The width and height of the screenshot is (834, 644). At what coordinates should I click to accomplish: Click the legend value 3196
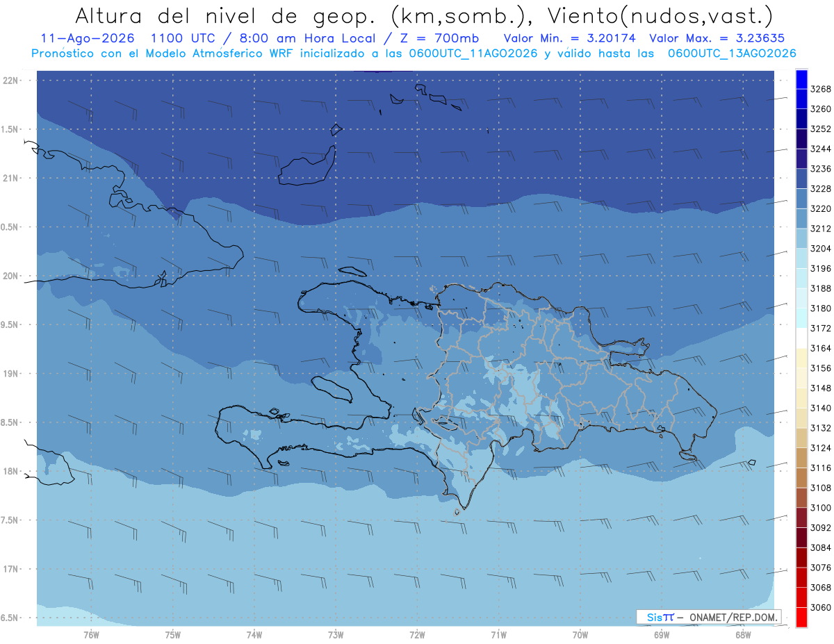pos(821,268)
